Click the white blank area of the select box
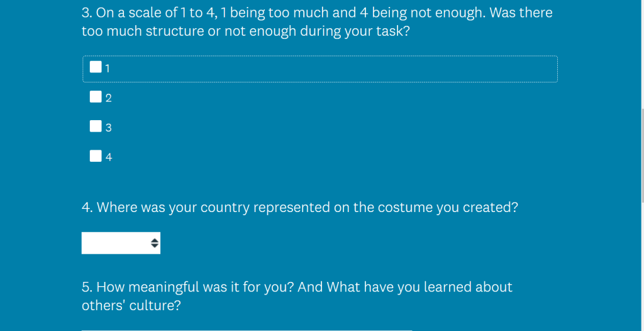 tap(116, 243)
